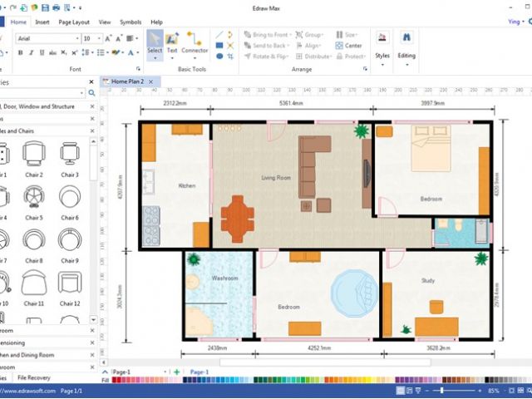The height and width of the screenshot is (399, 532).
Task: Select the Text tool in Basic Tools
Action: (172, 43)
